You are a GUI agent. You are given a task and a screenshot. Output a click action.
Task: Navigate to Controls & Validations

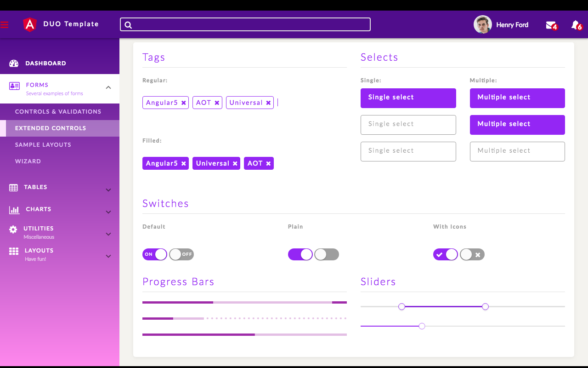(58, 111)
